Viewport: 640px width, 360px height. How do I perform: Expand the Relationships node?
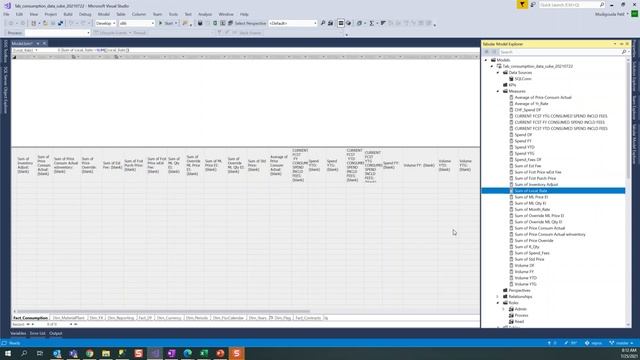coord(498,297)
